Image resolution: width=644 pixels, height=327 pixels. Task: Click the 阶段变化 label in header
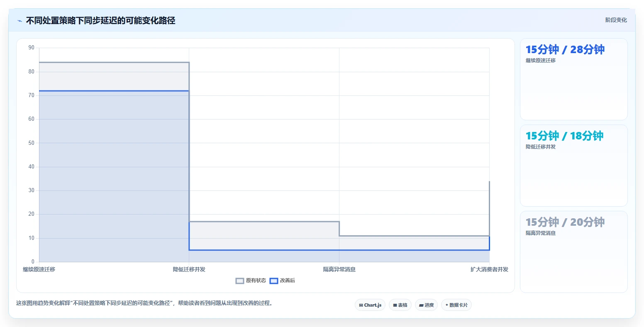coord(616,20)
